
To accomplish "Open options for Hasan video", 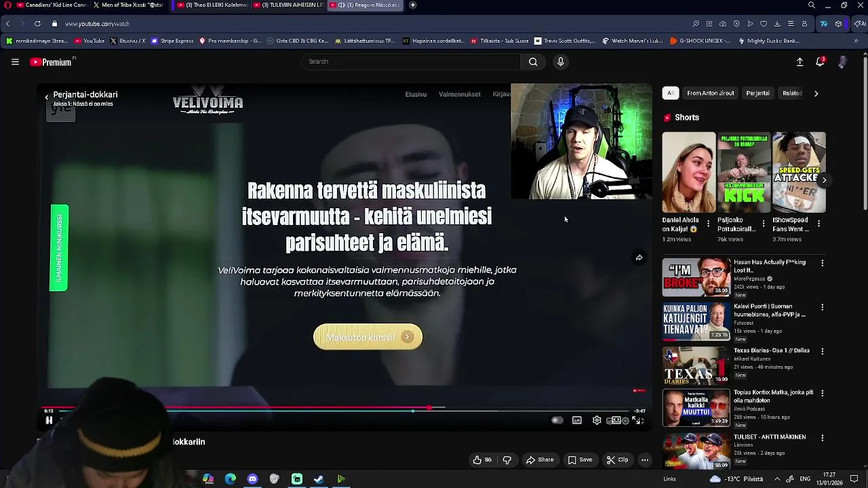I will pos(823,263).
